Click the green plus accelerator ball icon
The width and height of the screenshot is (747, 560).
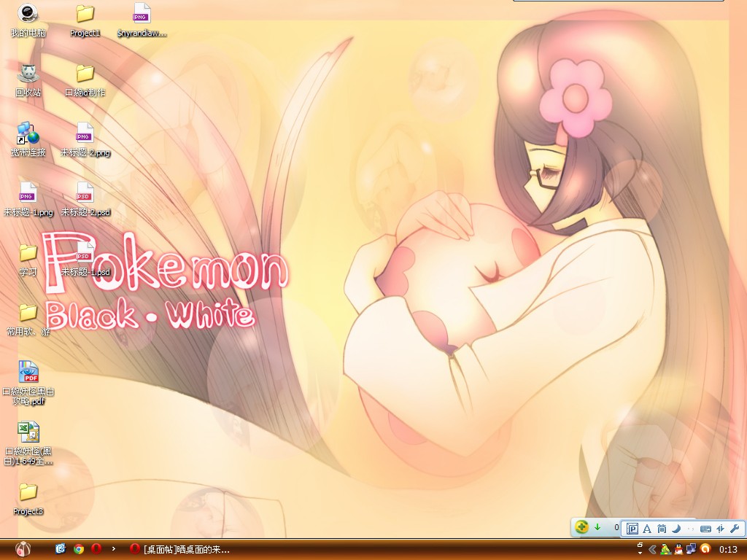coord(581,527)
